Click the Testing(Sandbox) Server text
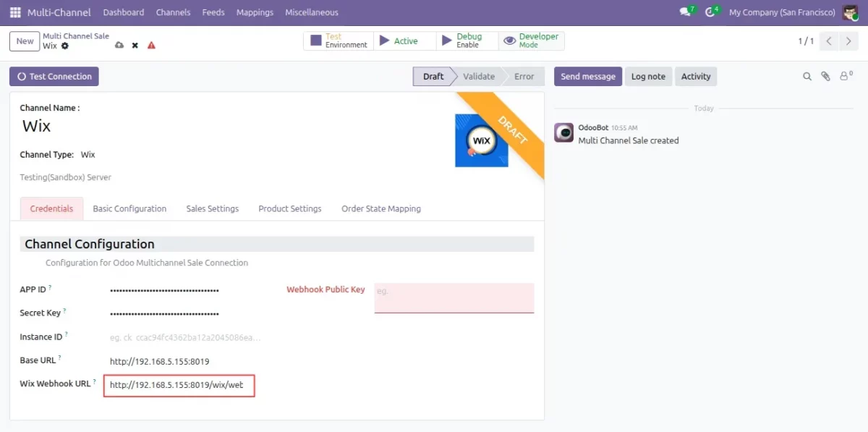Screen dimensions: 868x432 (x=66, y=177)
